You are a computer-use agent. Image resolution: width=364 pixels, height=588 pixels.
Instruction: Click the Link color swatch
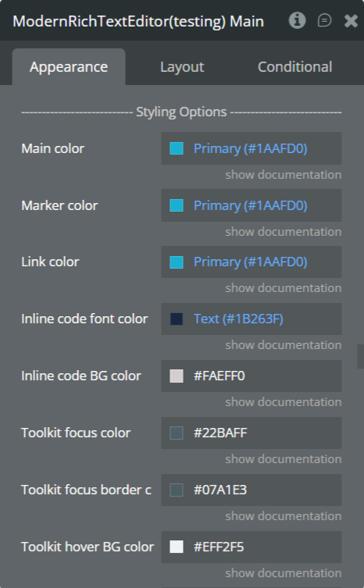coord(177,262)
